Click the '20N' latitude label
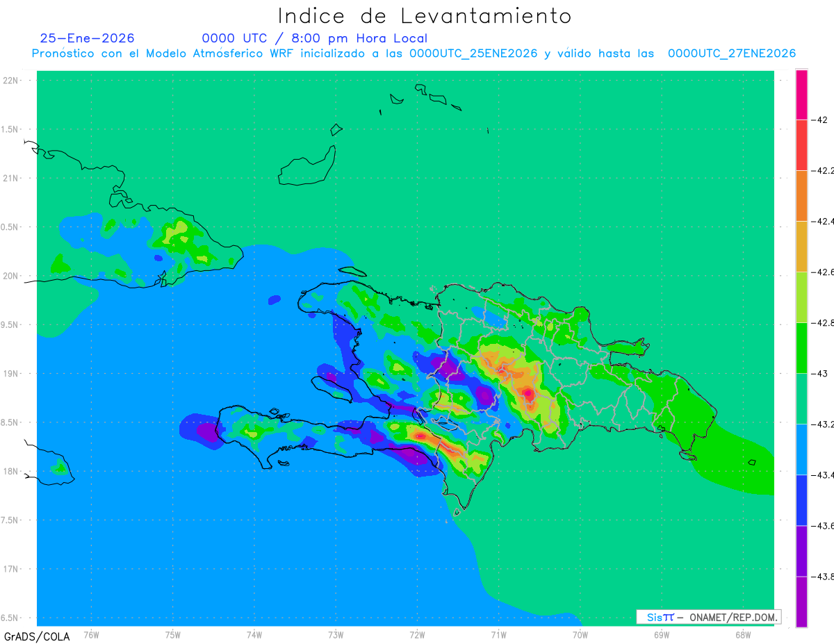The width and height of the screenshot is (834, 644). pyautogui.click(x=11, y=276)
